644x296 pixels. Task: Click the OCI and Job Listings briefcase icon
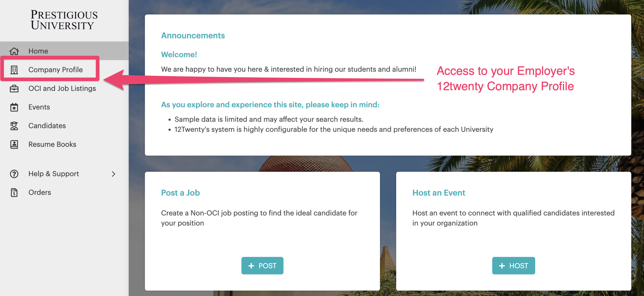tap(14, 89)
